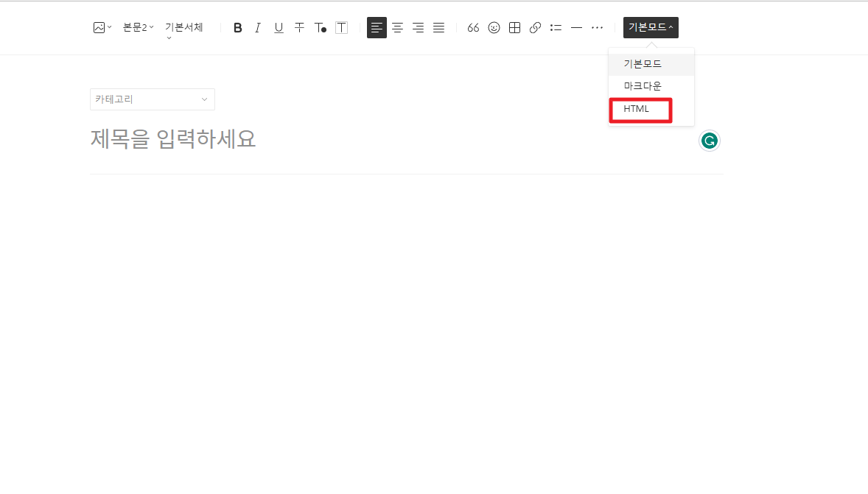Open the hyperlink insert tool
Viewport: 868px width, 494px height.
click(535, 27)
